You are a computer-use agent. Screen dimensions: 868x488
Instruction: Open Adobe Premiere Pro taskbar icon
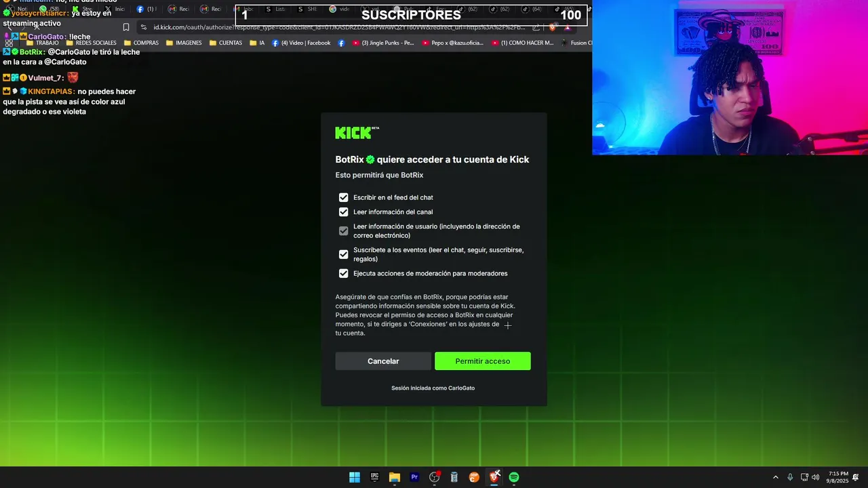(414, 477)
